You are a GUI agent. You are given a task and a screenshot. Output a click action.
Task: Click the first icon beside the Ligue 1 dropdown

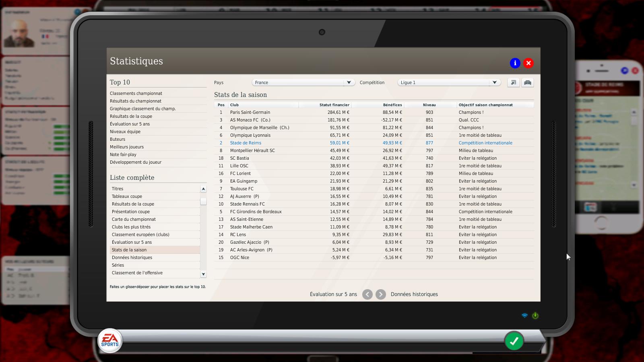(x=513, y=82)
